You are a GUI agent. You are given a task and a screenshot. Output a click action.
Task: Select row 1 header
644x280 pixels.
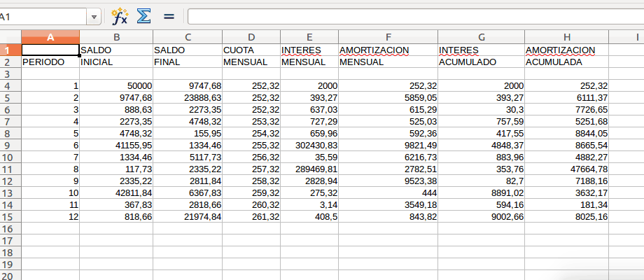[x=10, y=50]
